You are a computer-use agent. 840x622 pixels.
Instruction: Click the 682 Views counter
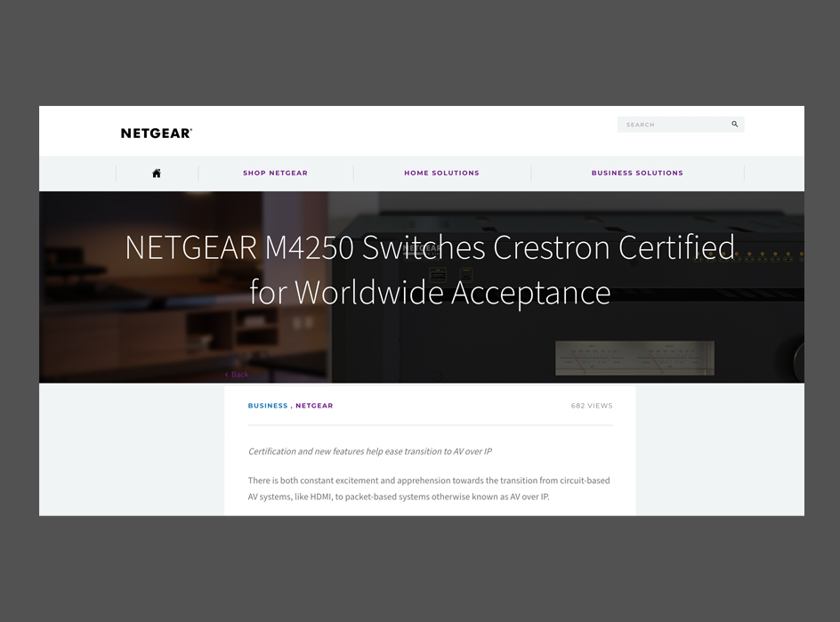[592, 406]
